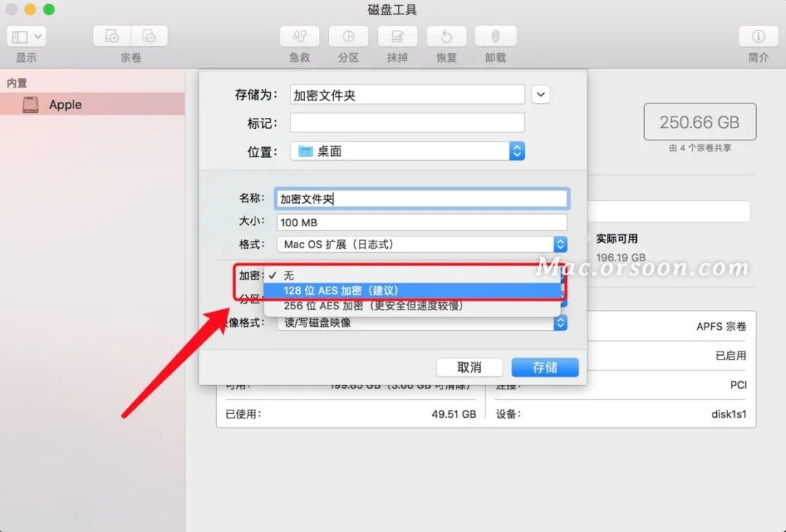Click the 存储 save button
Image resolution: width=786 pixels, height=532 pixels.
(545, 367)
